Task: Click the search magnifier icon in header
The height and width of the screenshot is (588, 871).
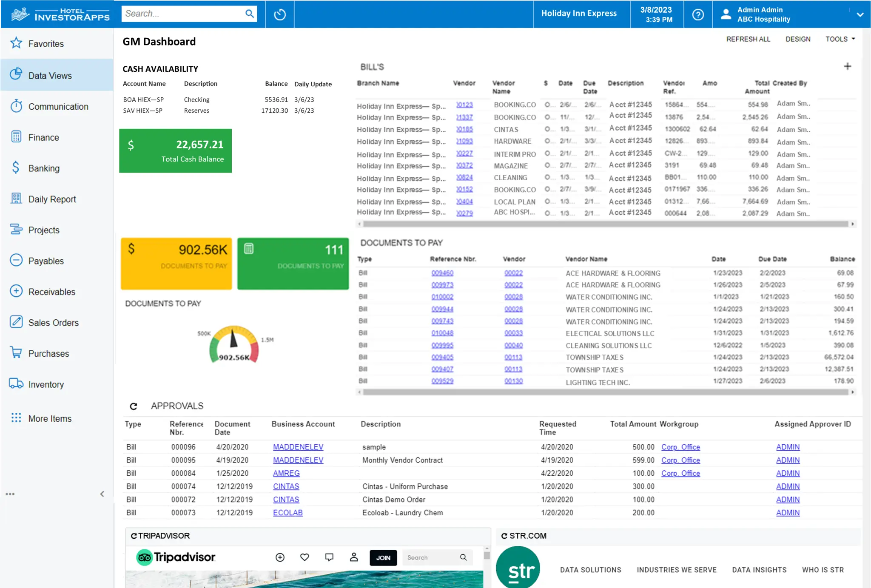Action: pyautogui.click(x=250, y=14)
